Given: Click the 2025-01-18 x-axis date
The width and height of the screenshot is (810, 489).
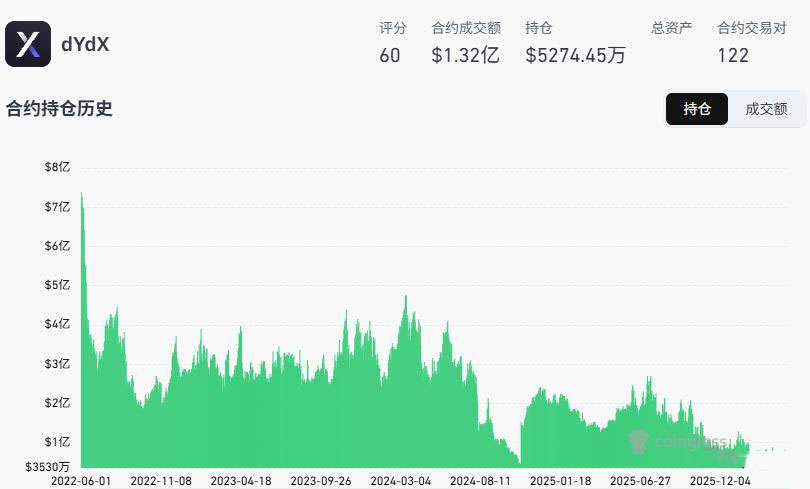Looking at the screenshot, I should 560,481.
